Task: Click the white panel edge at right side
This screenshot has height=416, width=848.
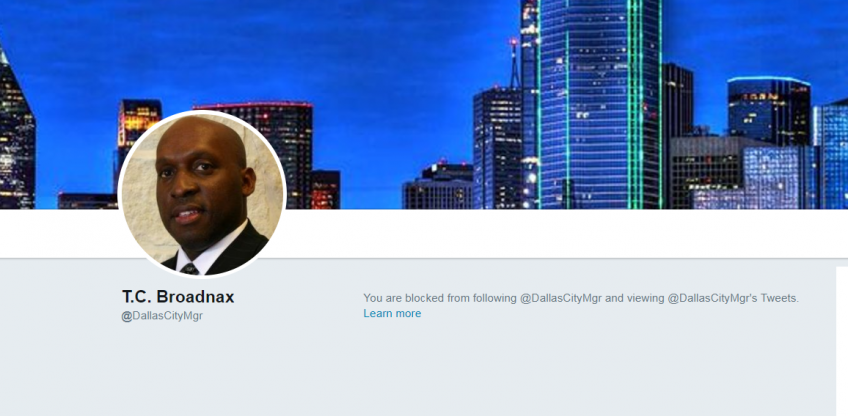Action: 842,341
